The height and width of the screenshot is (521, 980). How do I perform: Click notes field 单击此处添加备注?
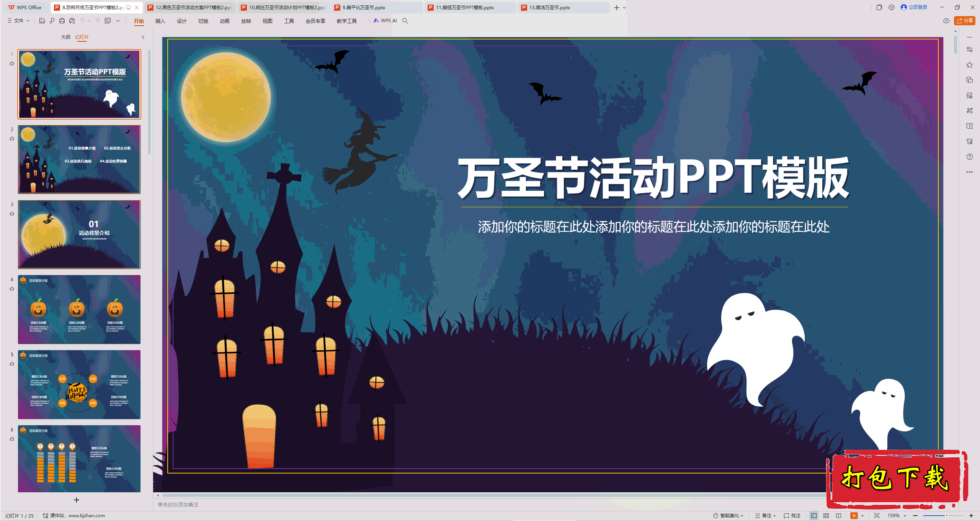[x=178, y=505]
